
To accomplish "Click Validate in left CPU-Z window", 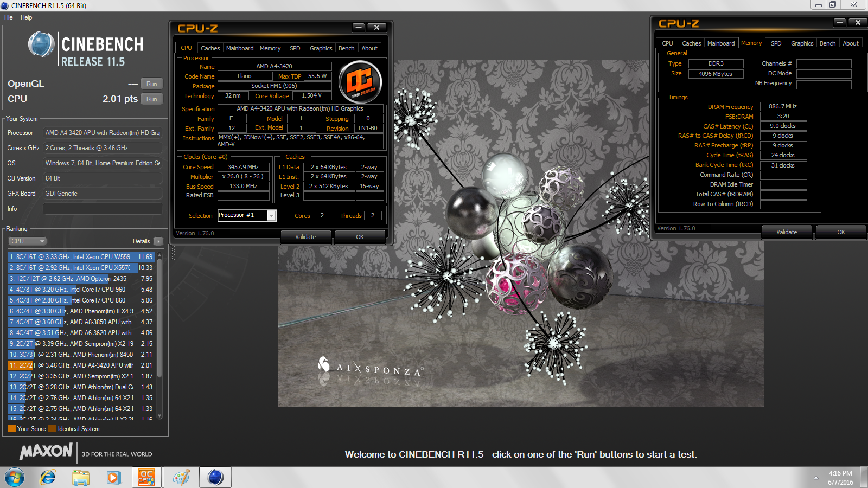I will [x=305, y=237].
